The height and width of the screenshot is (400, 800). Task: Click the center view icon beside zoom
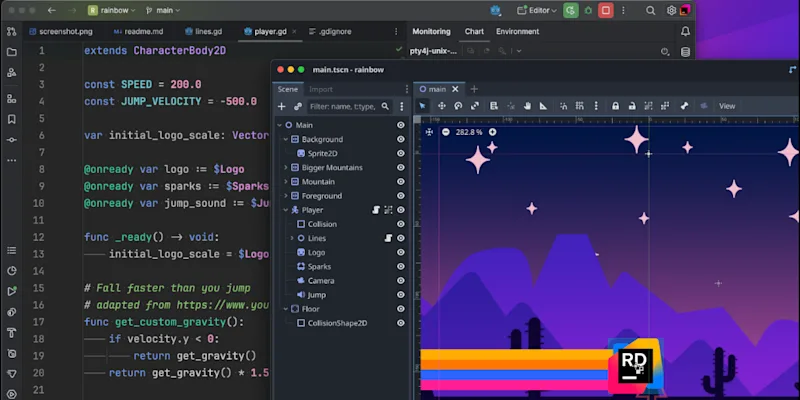pos(430,132)
